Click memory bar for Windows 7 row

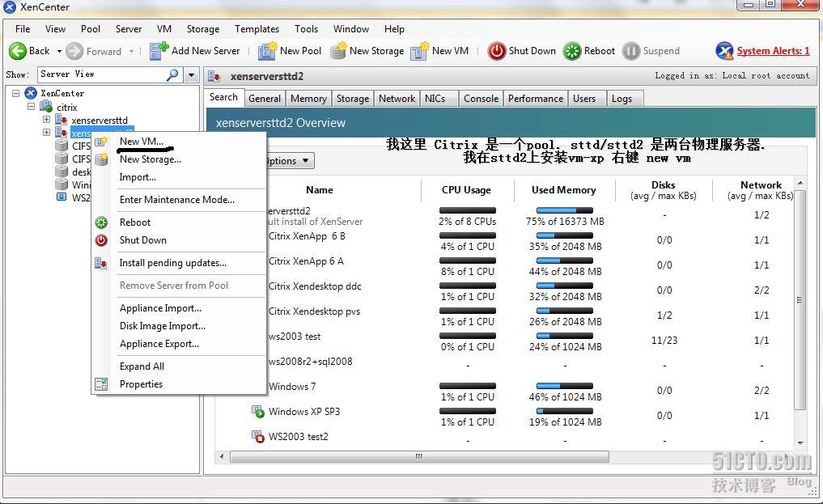click(565, 386)
